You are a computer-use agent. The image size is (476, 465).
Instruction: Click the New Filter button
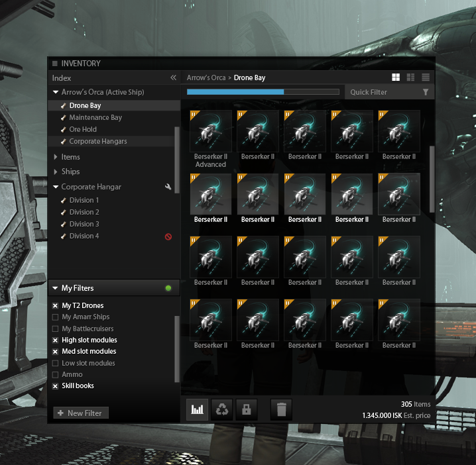pyautogui.click(x=81, y=413)
